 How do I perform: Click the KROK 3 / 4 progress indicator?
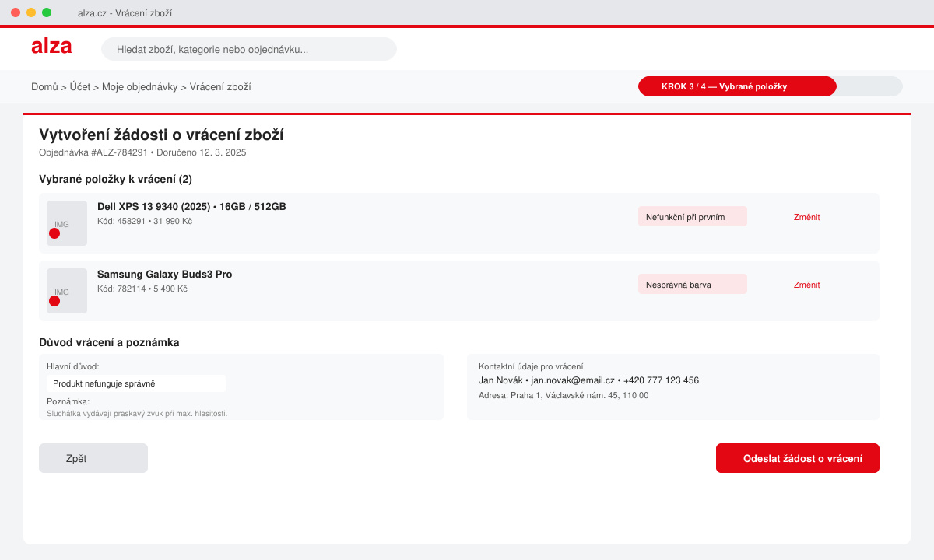pos(737,86)
